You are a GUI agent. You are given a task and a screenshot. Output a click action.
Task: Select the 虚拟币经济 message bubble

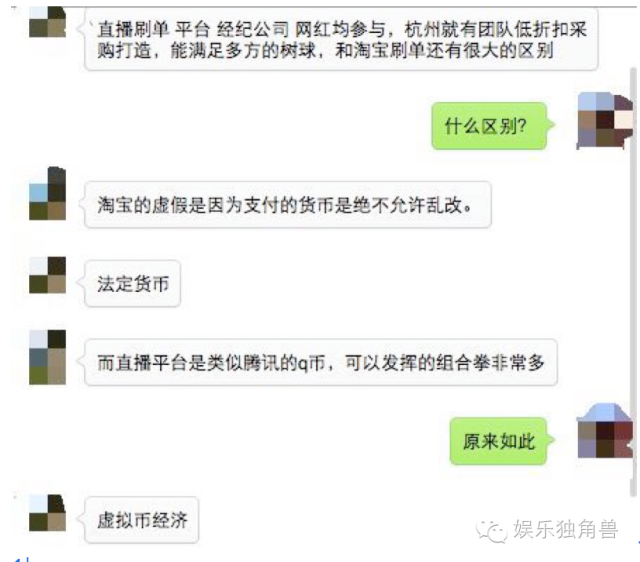coord(142,520)
